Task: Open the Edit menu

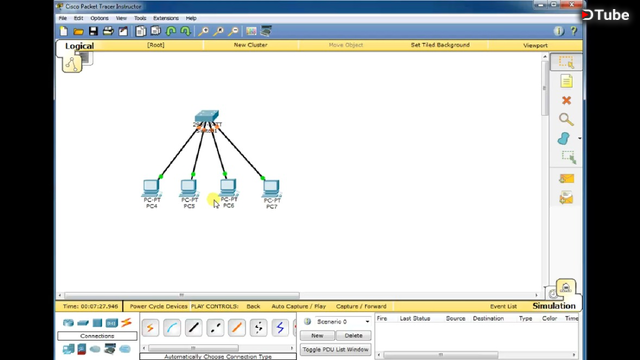Action: 78,18
